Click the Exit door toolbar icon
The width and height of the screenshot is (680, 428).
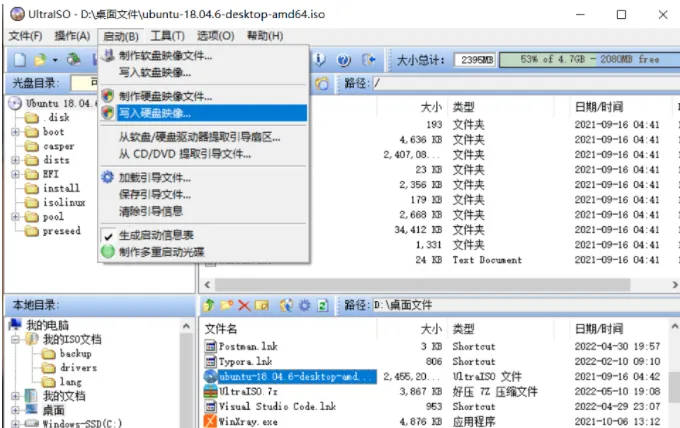(x=369, y=59)
